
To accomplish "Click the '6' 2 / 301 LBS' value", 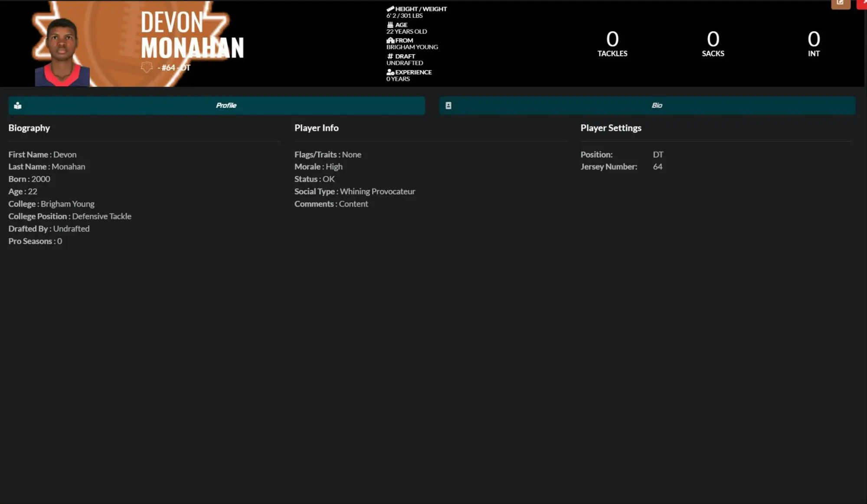I will [404, 16].
